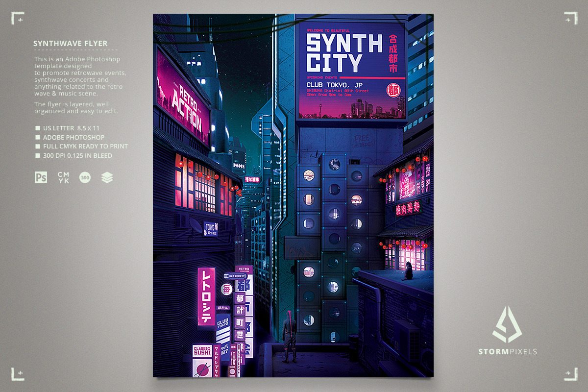Click the circular 300 DPI icon
This screenshot has height=392, width=588.
[x=85, y=177]
